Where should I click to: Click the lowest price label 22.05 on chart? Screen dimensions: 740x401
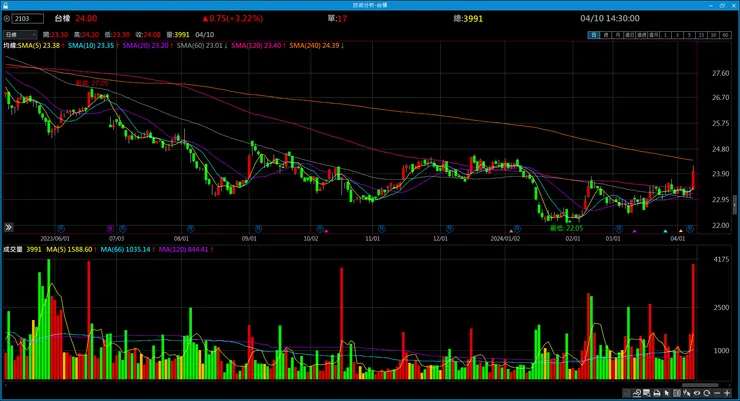tap(566, 228)
